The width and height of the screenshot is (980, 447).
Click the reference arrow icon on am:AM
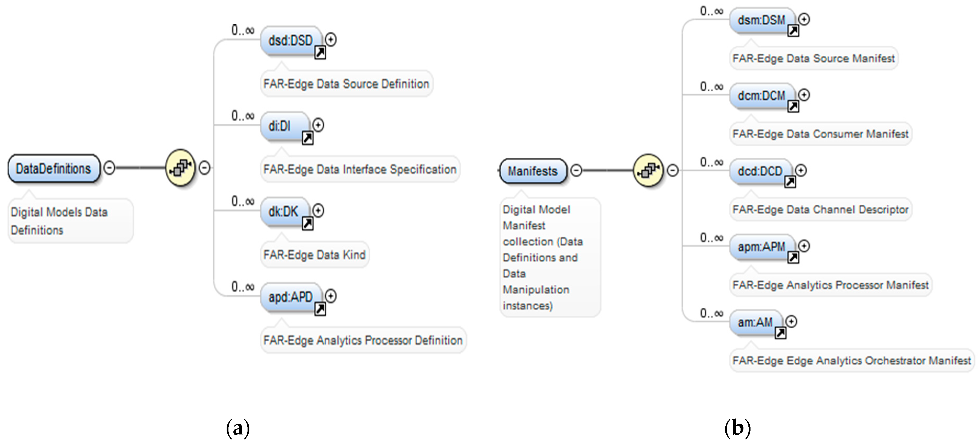click(x=781, y=333)
